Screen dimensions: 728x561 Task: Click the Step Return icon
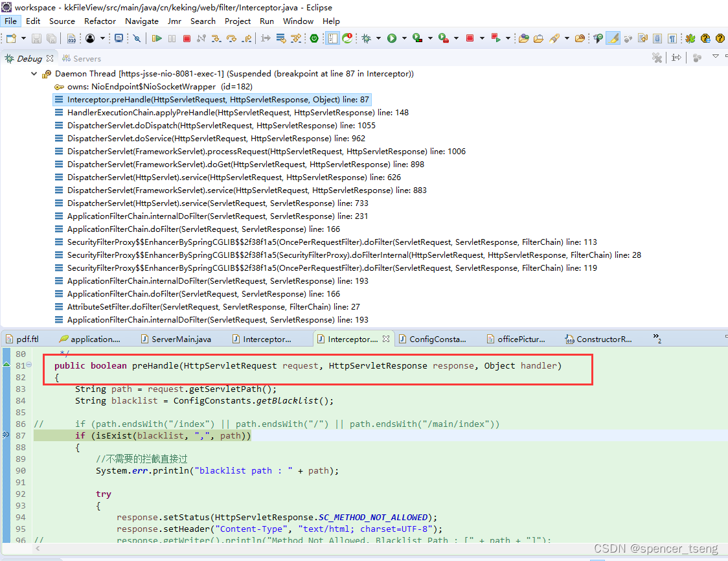click(x=245, y=39)
